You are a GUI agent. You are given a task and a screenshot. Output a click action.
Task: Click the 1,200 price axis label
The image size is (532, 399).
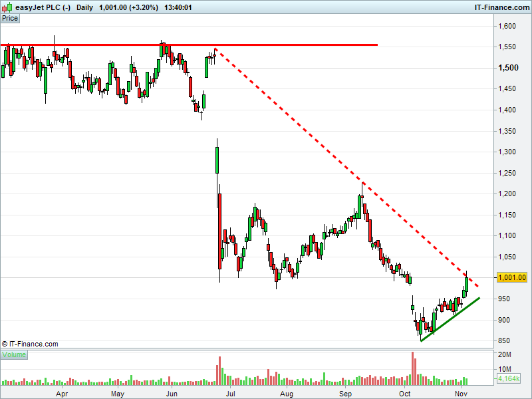[507, 194]
